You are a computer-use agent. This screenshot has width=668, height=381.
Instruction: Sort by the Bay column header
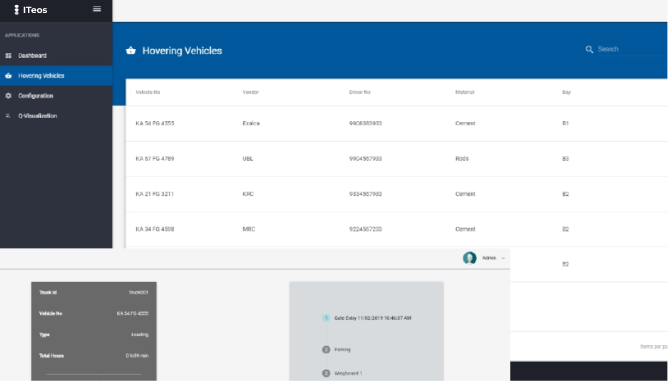pos(566,92)
